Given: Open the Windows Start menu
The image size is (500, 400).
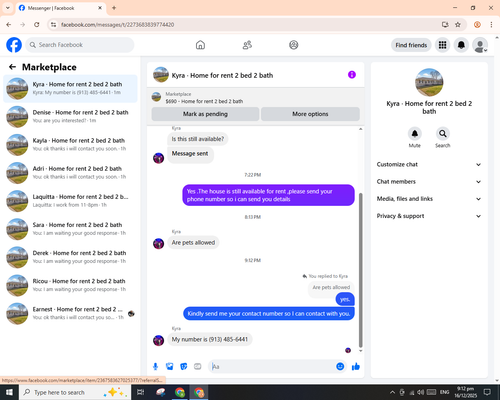Looking at the screenshot, I should click(9, 392).
